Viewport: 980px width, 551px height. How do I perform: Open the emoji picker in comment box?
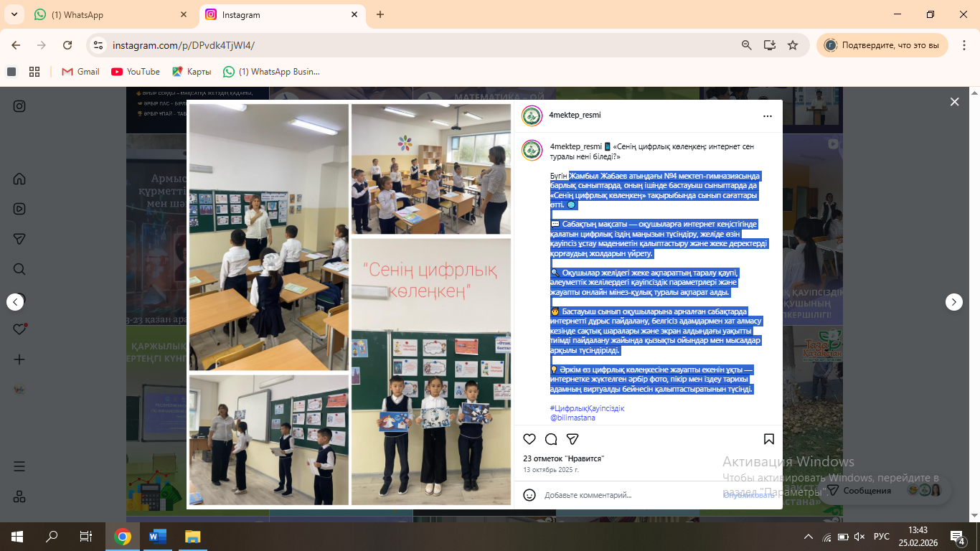coord(529,495)
